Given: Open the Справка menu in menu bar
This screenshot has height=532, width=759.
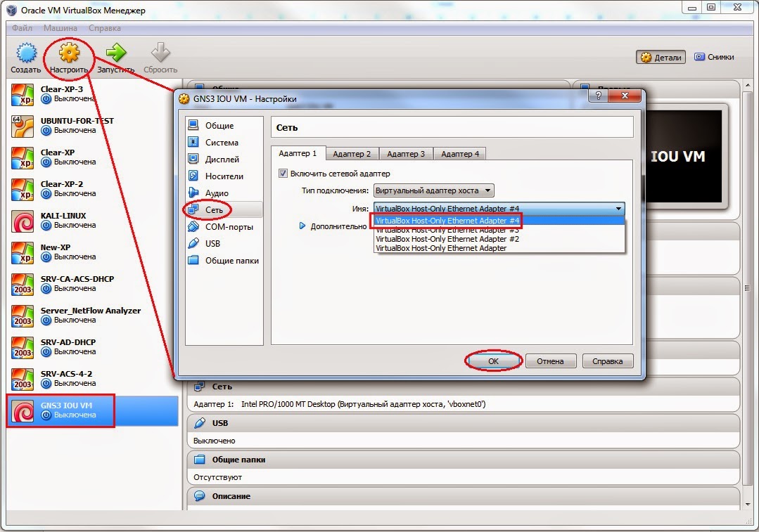Looking at the screenshot, I should coord(105,28).
